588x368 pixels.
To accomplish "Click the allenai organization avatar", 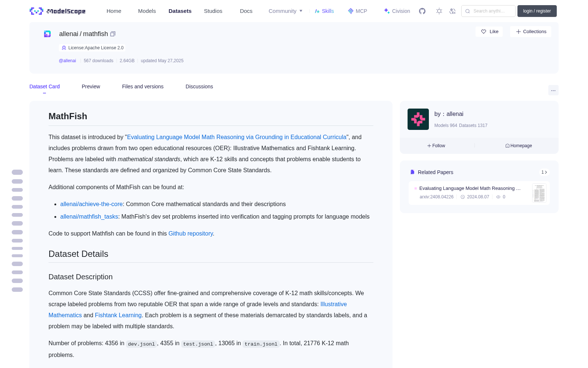I will (418, 119).
